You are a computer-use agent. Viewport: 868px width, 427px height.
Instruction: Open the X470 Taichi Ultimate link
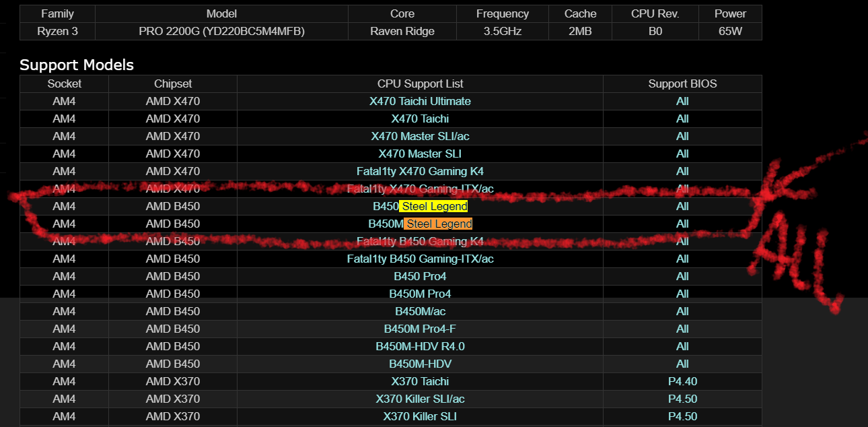420,101
